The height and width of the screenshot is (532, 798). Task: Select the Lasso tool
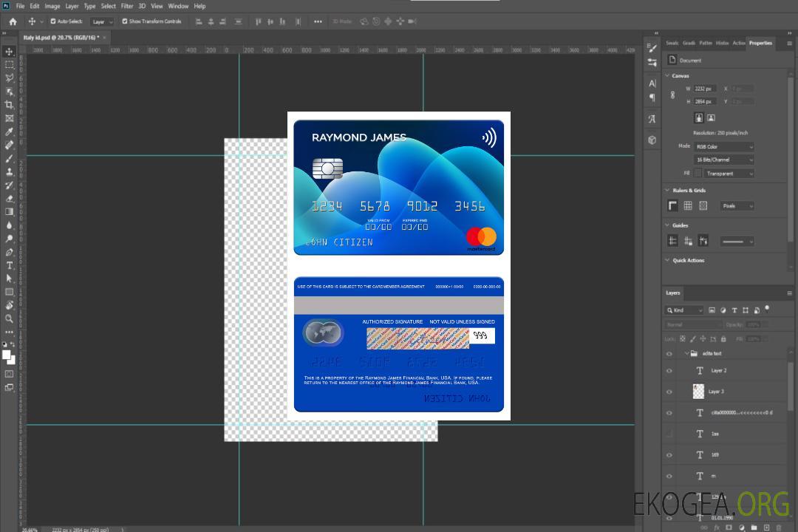pyautogui.click(x=9, y=78)
